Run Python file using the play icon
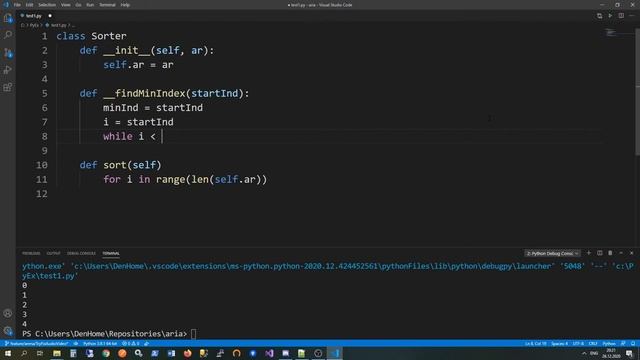 point(610,16)
